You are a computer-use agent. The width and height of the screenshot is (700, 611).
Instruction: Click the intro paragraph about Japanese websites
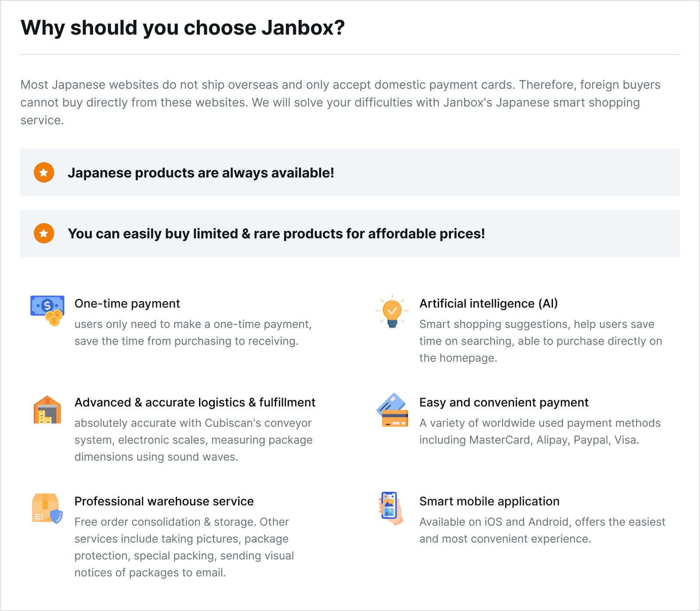pos(340,102)
